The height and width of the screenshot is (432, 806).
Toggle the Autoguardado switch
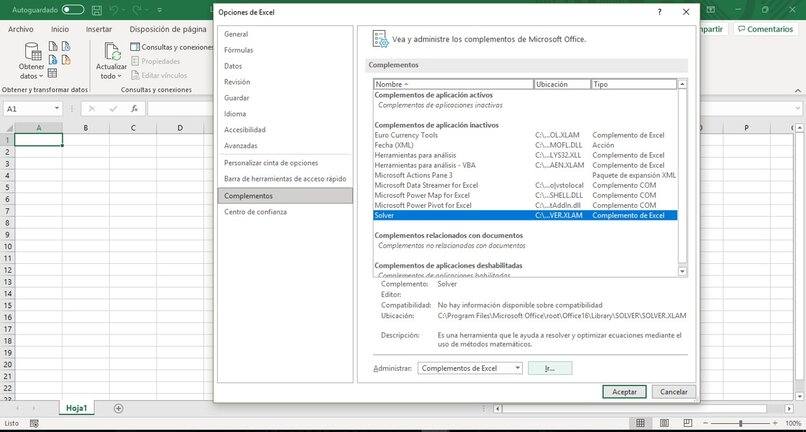tap(72, 10)
